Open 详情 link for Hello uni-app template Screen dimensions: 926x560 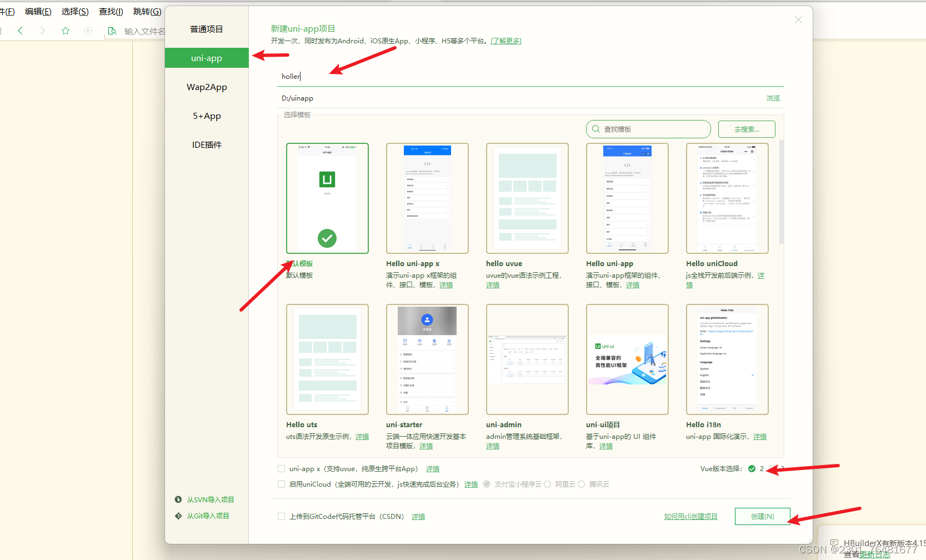point(633,285)
